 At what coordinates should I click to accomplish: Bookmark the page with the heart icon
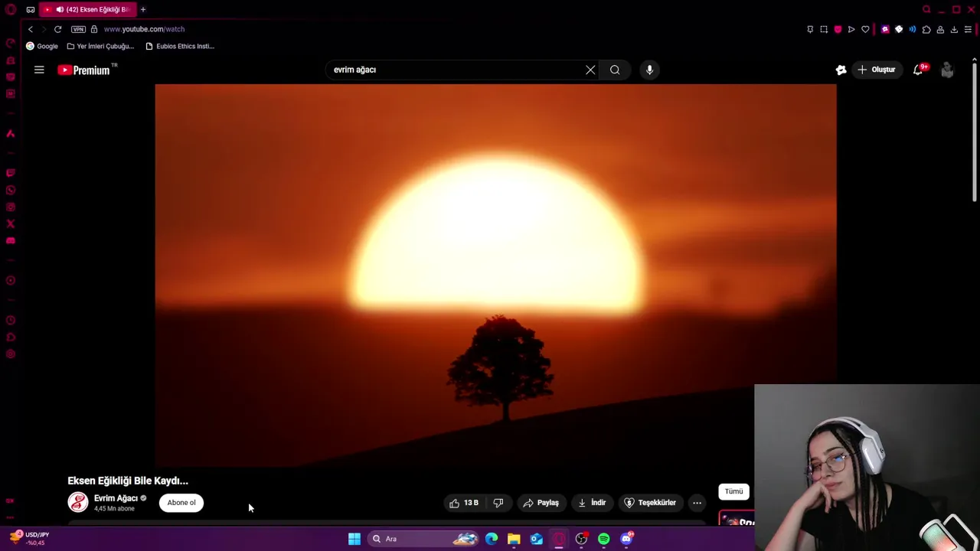(865, 29)
